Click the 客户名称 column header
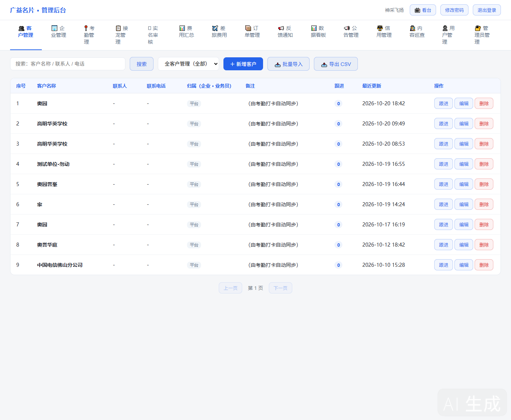Screen dimensions: 511x420 46,86
